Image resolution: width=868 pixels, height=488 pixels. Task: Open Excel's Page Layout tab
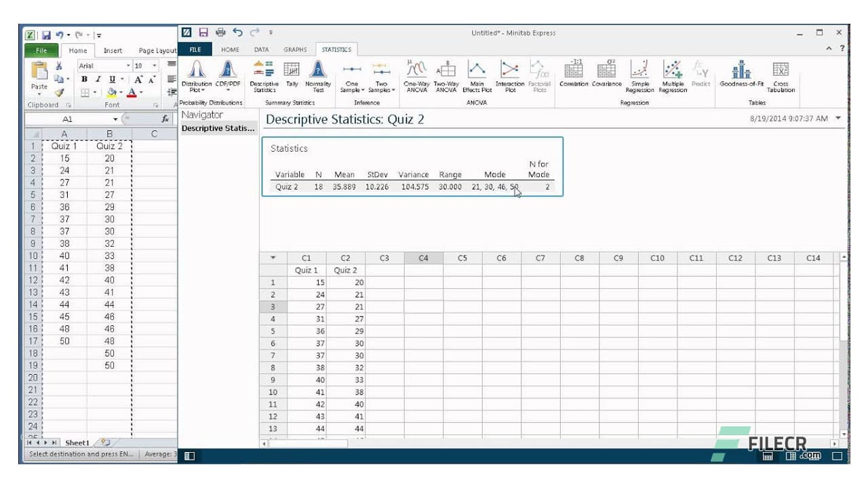157,49
